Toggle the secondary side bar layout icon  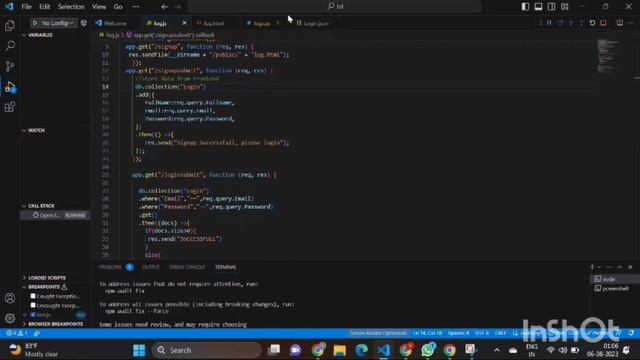click(551, 7)
